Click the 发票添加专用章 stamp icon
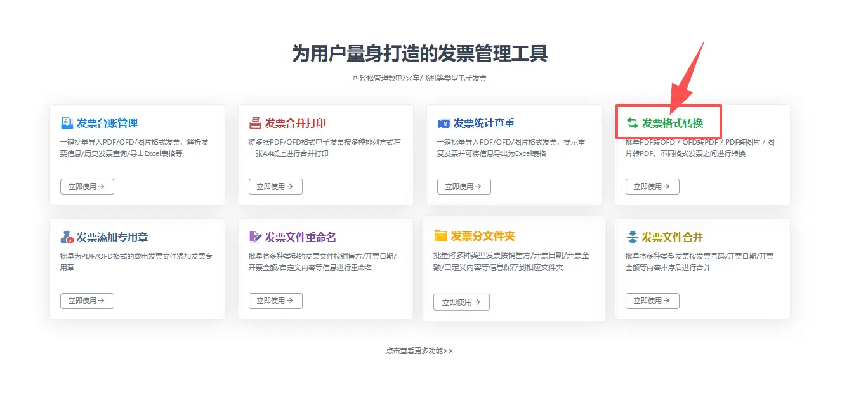Image resolution: width=868 pixels, height=402 pixels. pos(67,237)
